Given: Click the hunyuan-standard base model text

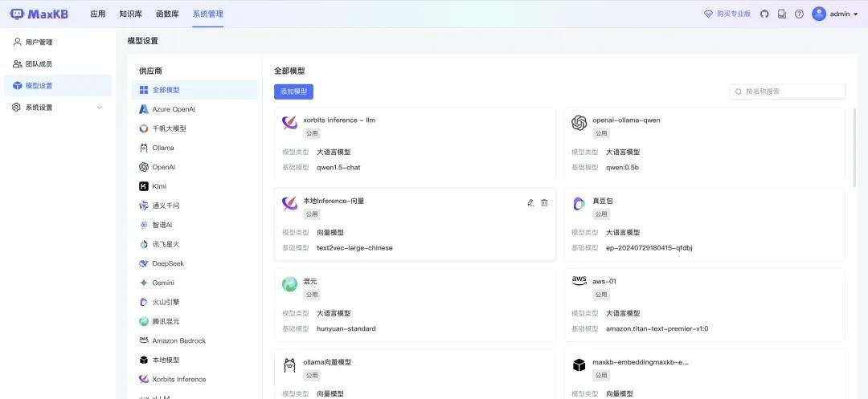Looking at the screenshot, I should pyautogui.click(x=346, y=329).
